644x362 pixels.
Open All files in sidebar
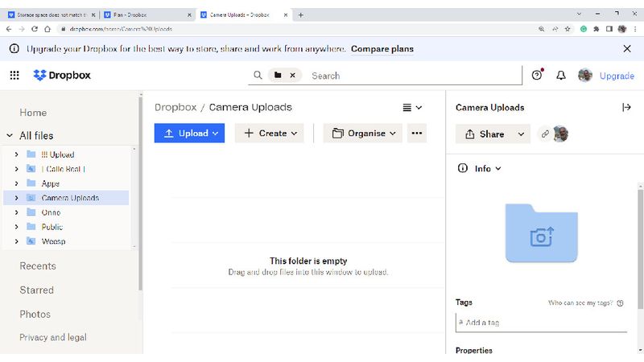pyautogui.click(x=36, y=135)
